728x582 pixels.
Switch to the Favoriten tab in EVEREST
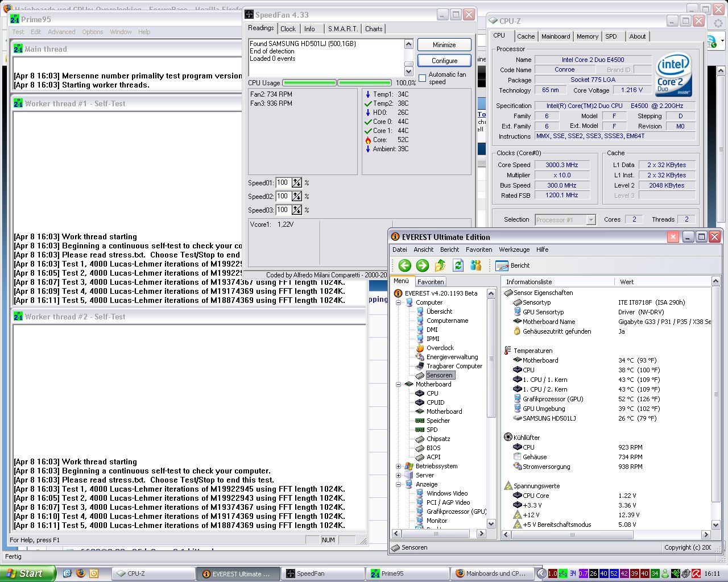pyautogui.click(x=431, y=282)
